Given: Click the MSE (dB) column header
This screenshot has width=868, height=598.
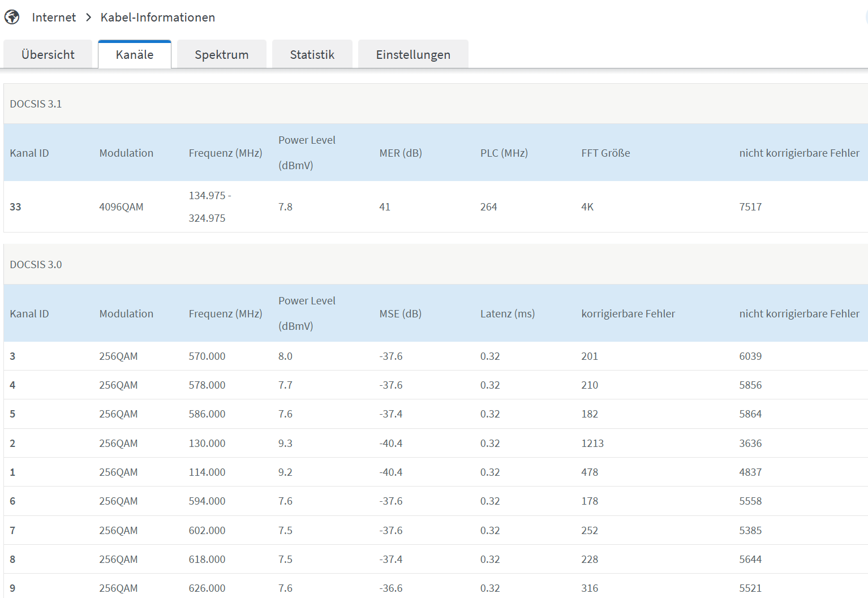Looking at the screenshot, I should (x=401, y=313).
